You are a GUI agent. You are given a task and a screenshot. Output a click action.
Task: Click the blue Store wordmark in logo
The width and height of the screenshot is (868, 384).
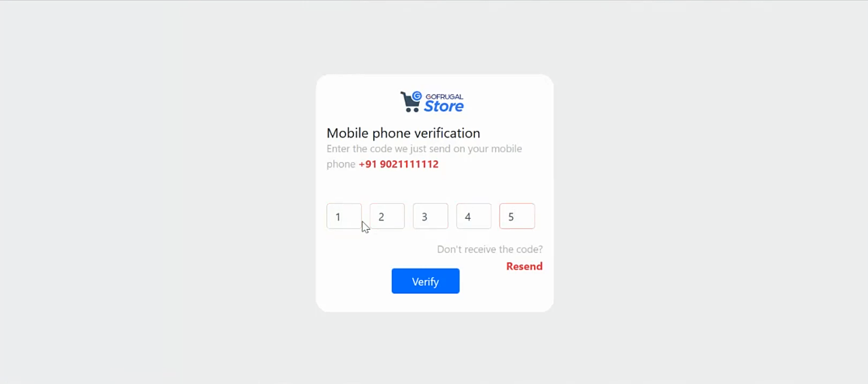[x=444, y=107]
